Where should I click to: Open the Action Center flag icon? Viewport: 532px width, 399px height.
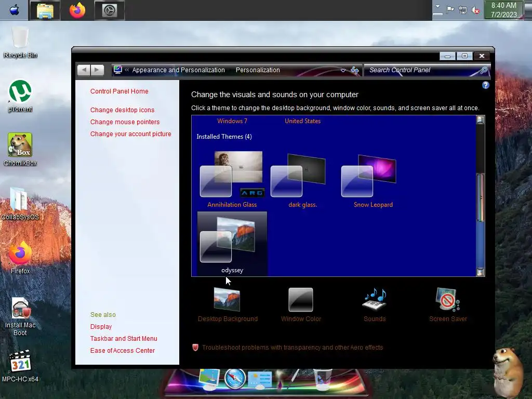[x=450, y=10]
